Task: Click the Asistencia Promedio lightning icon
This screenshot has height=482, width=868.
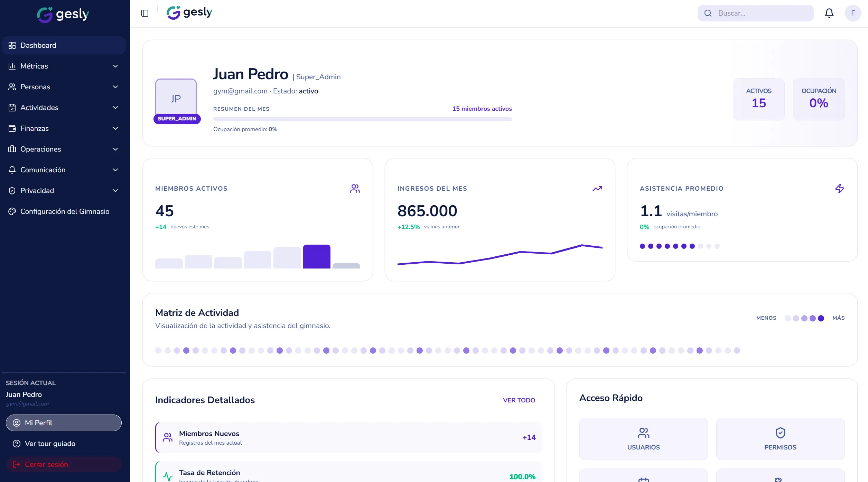Action: 840,189
